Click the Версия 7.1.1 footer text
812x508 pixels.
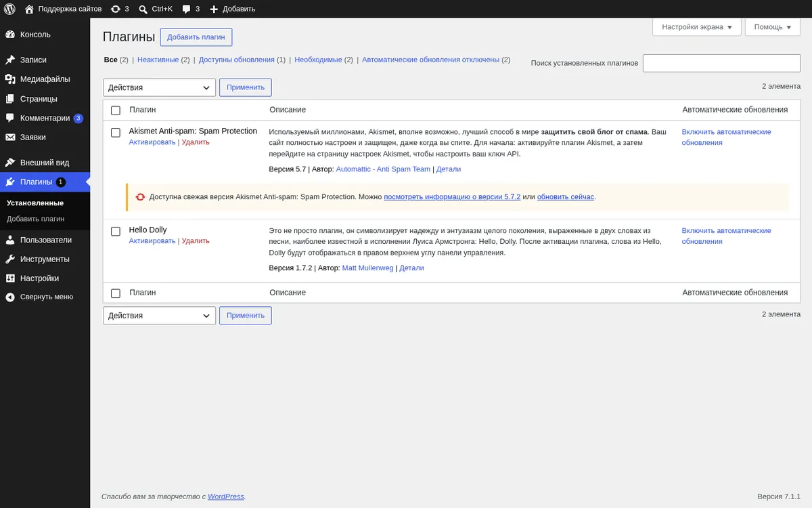779,496
